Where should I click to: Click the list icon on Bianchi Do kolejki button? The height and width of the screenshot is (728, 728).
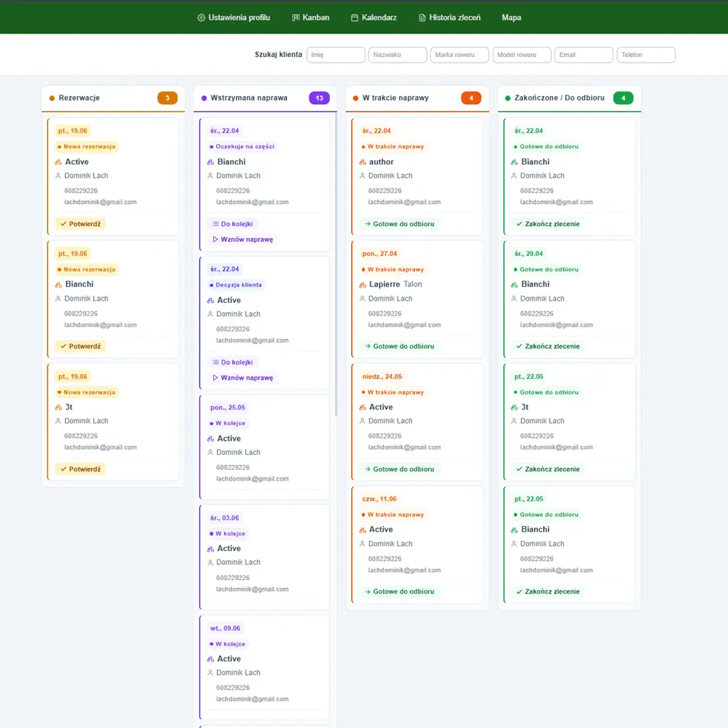[215, 224]
